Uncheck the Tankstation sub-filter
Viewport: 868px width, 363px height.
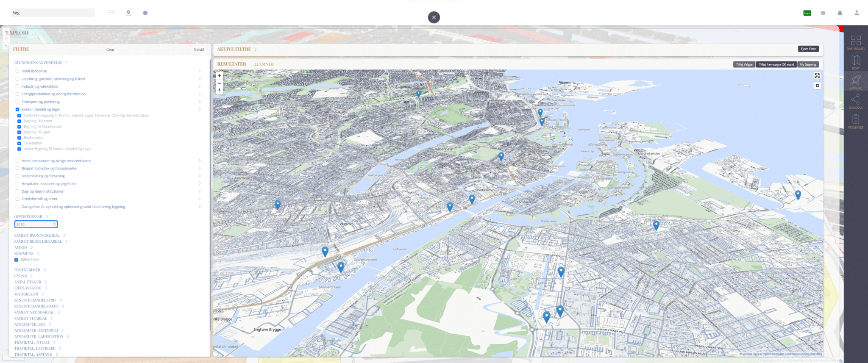pos(19,143)
